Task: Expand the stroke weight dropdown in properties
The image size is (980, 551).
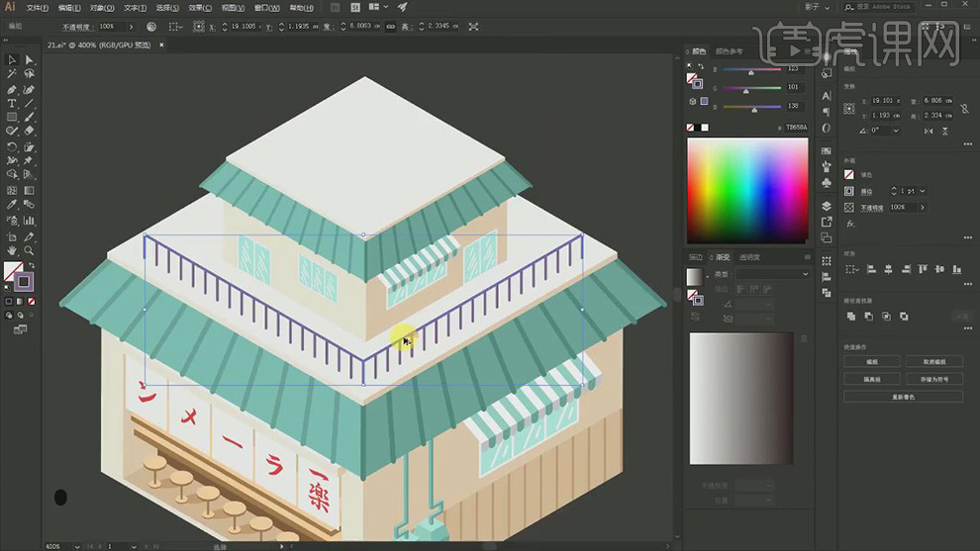Action: [922, 191]
